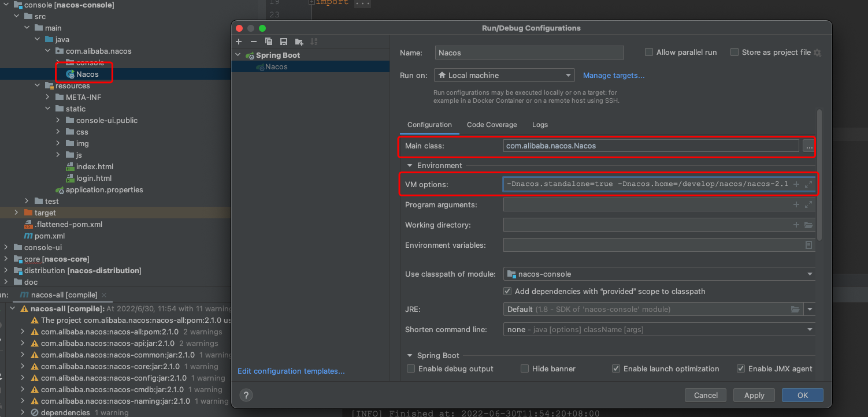868x417 pixels.
Task: Collapse the Environment section
Action: coord(410,166)
